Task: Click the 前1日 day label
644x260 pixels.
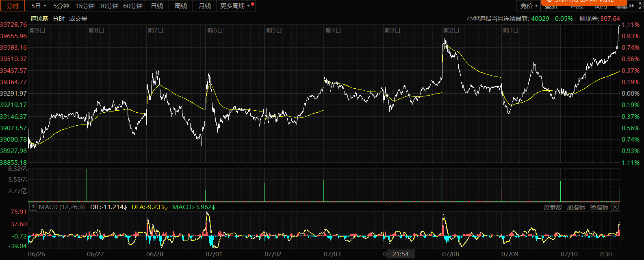Action: click(511, 31)
